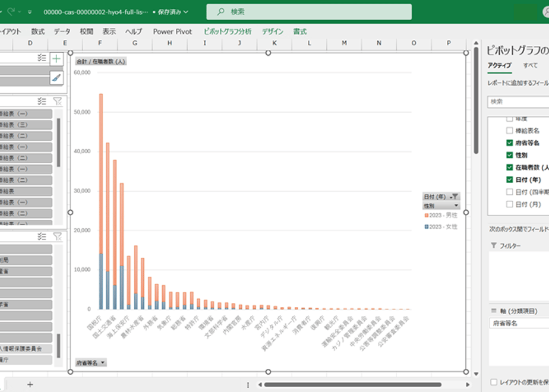Click the horizontal worksheet scrollbar thumb
Image resolution: width=549 pixels, height=392 pixels.
353,385
